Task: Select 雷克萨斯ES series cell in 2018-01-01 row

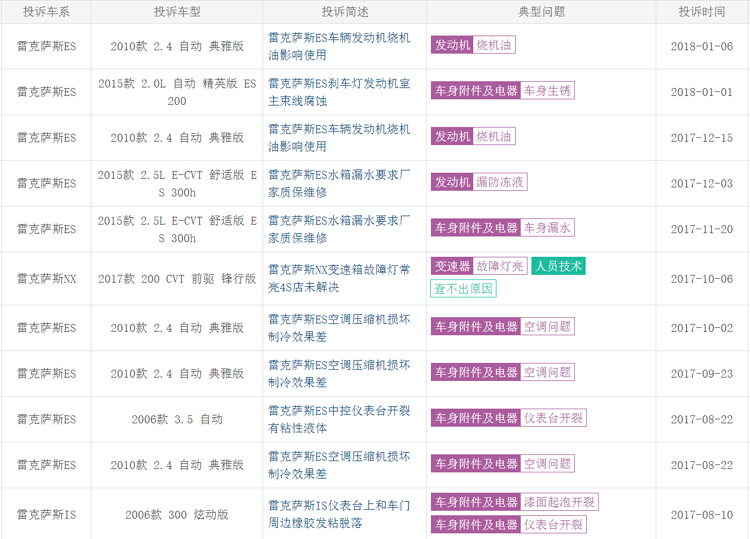Action: coord(46,92)
